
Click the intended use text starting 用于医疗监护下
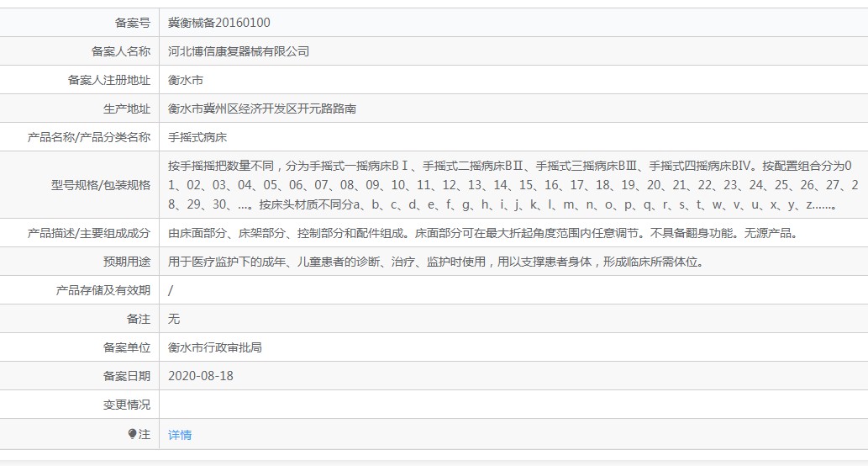(x=437, y=262)
